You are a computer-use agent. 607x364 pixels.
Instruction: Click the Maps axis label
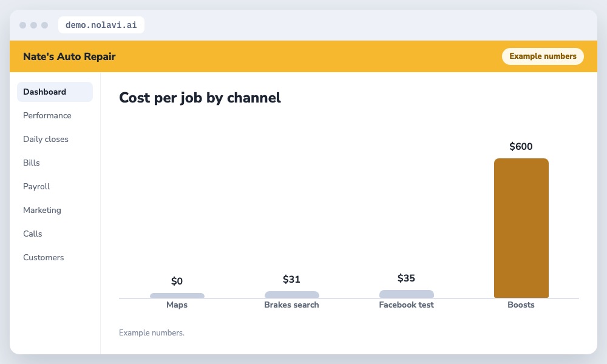point(177,305)
